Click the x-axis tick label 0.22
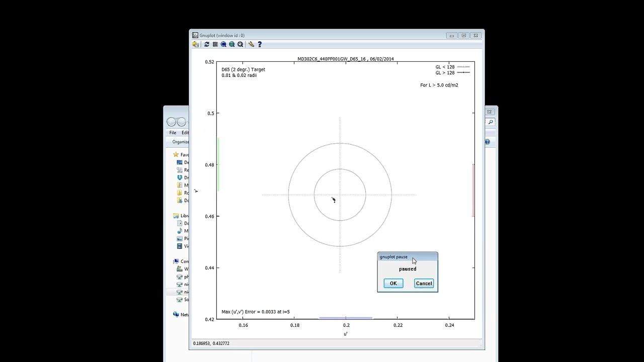 coord(398,325)
